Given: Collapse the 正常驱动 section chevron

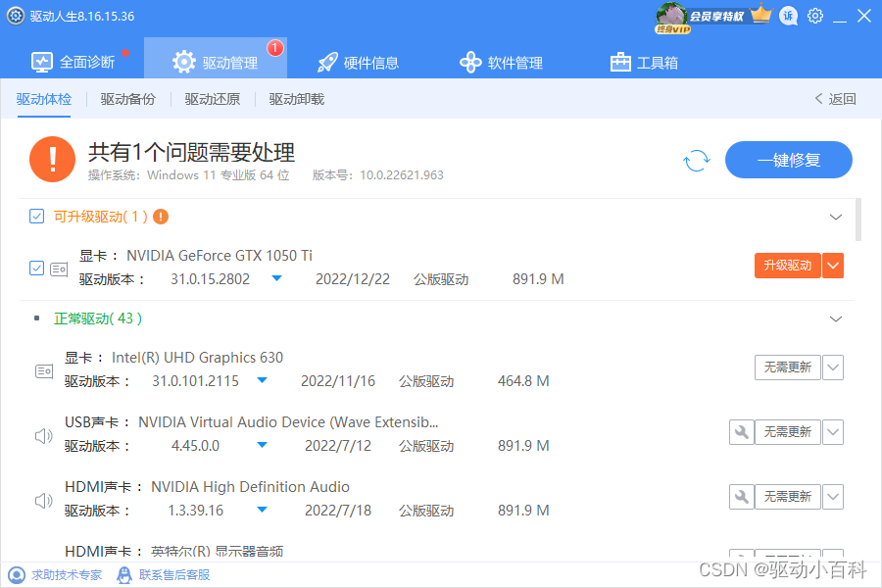Looking at the screenshot, I should (836, 319).
